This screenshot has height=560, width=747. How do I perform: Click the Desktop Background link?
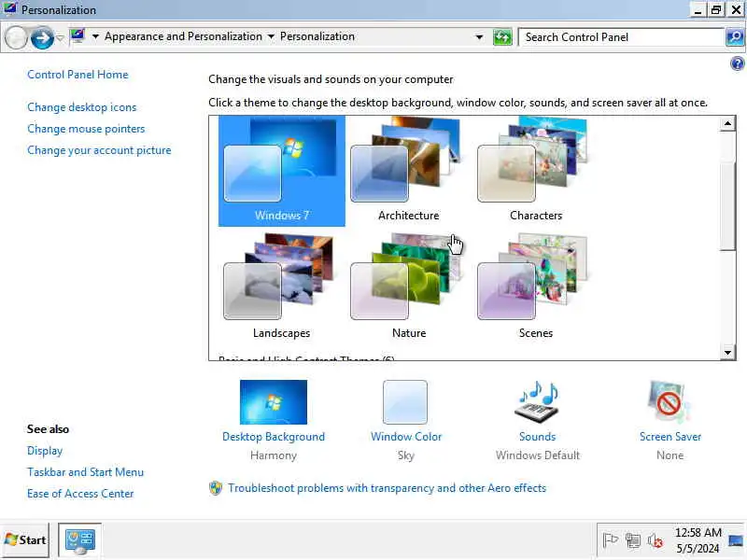pyautogui.click(x=274, y=437)
